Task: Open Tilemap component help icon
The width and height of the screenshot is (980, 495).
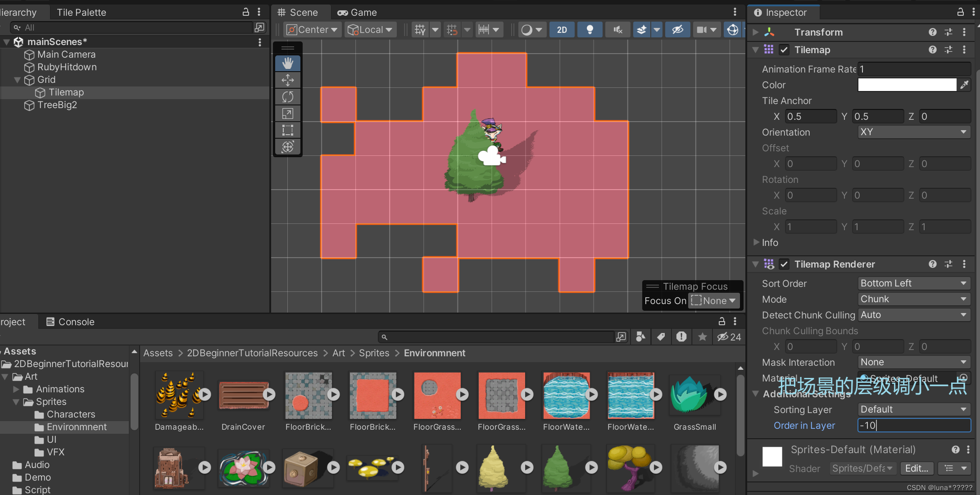Action: [933, 50]
